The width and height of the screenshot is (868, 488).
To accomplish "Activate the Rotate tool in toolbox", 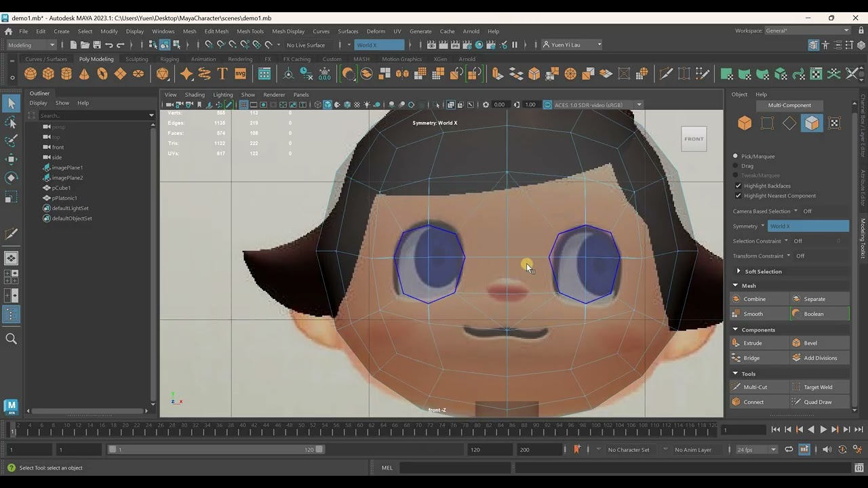I will click(x=11, y=178).
